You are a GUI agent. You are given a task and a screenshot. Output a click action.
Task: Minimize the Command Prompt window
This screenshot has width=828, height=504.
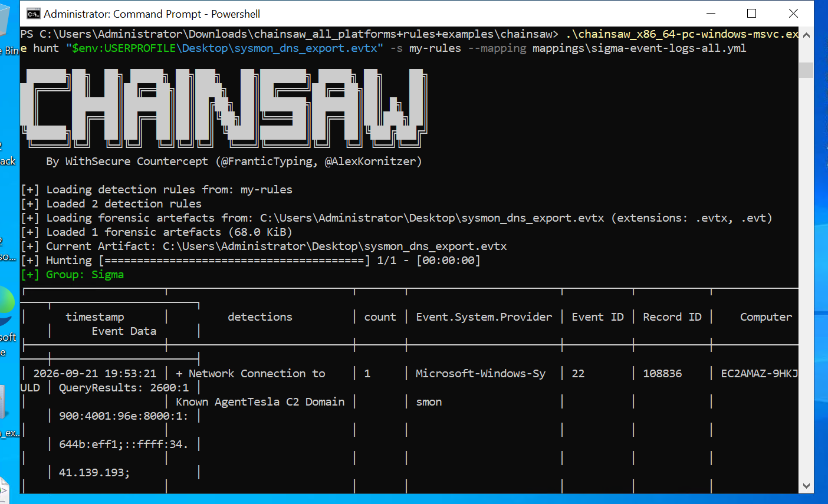click(711, 14)
